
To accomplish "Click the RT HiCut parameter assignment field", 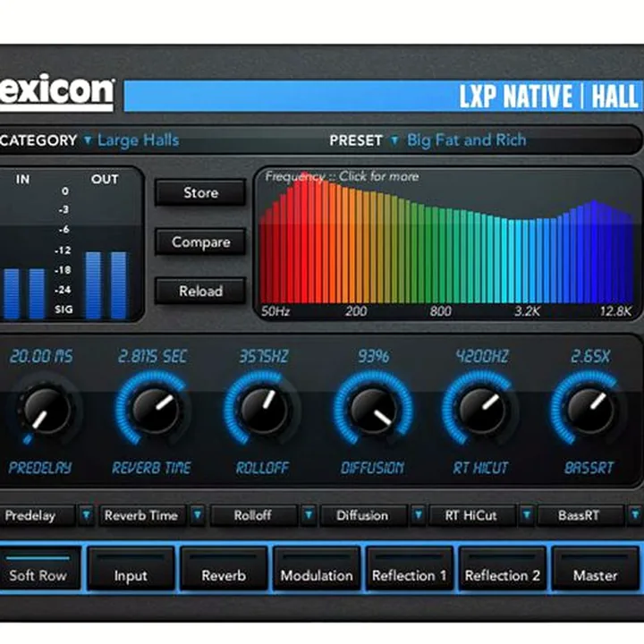I will coord(472,515).
